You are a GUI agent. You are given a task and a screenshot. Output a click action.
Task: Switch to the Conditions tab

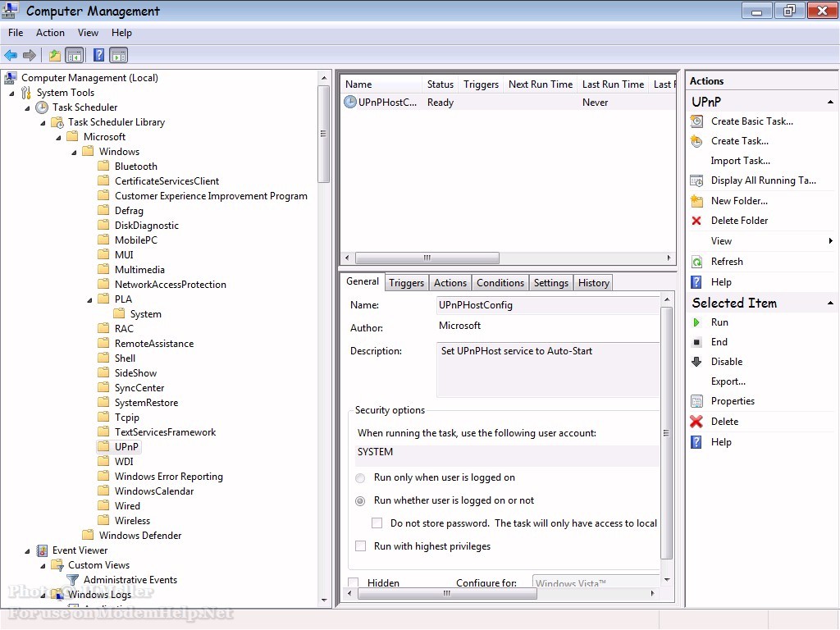pyautogui.click(x=500, y=283)
